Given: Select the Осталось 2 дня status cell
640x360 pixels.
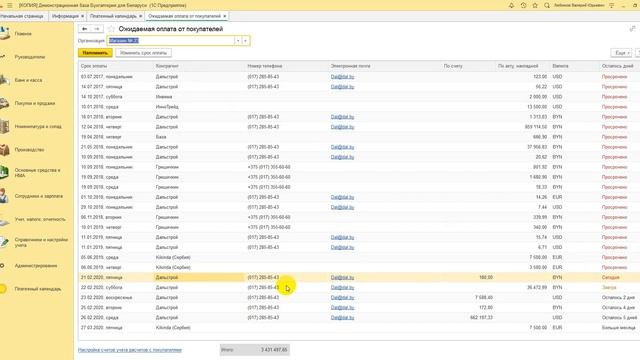Looking at the screenshot, I should tap(620, 298).
